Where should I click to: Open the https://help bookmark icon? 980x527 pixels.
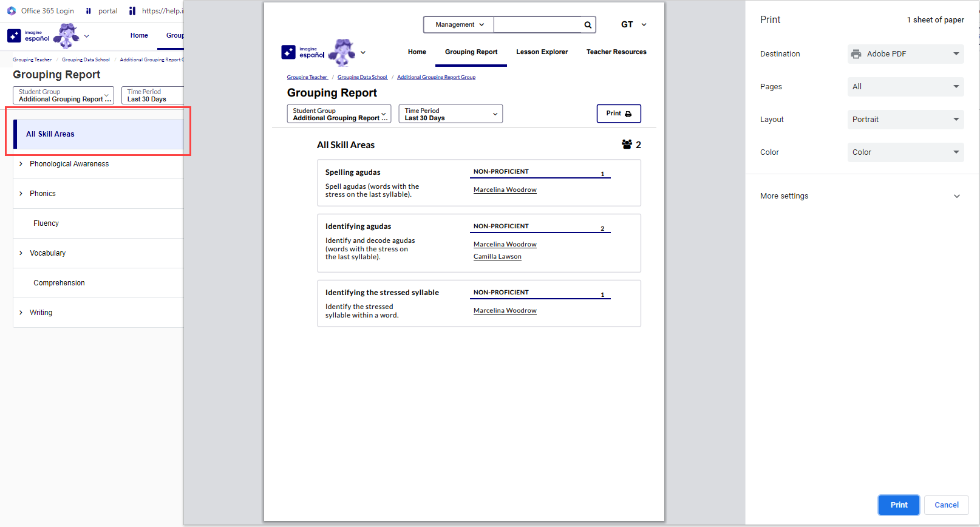click(x=132, y=11)
